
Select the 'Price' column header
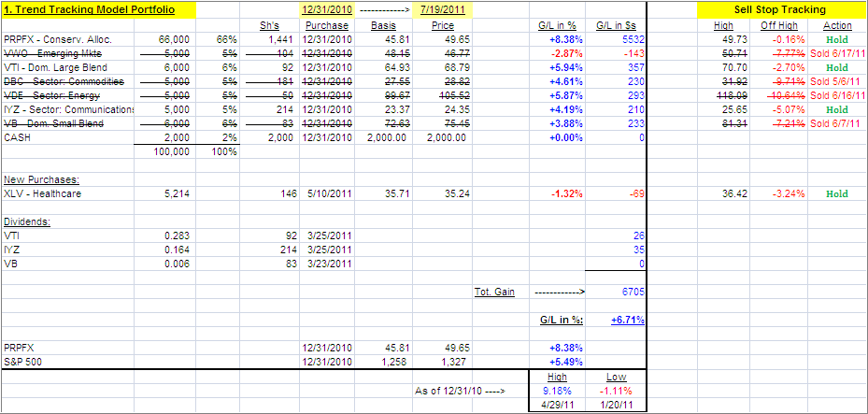pos(442,25)
